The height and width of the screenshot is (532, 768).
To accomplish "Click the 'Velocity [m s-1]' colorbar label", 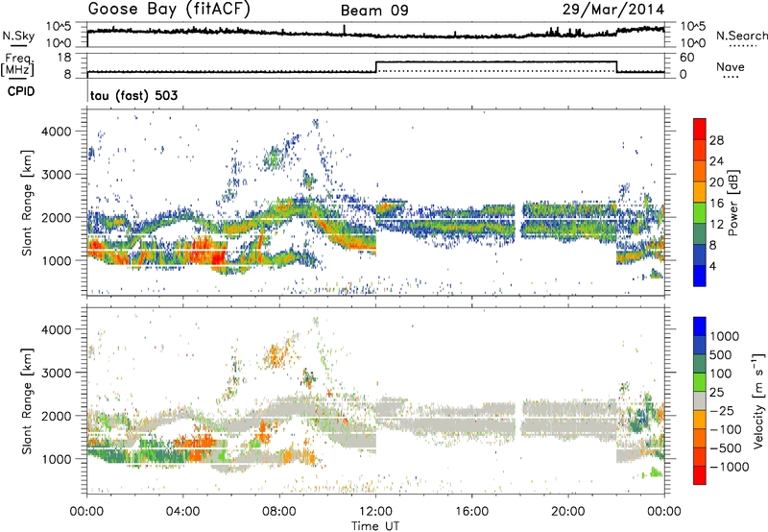I will 758,400.
